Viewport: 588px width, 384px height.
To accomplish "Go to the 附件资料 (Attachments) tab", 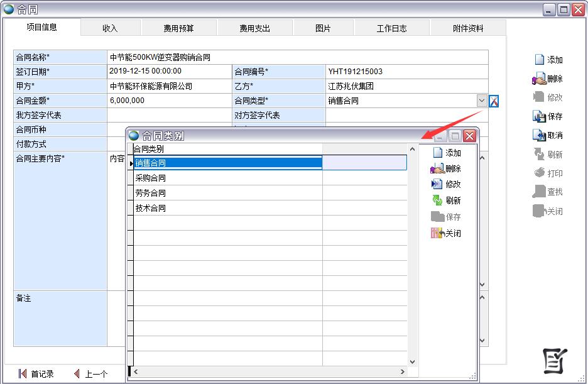I will pos(468,28).
